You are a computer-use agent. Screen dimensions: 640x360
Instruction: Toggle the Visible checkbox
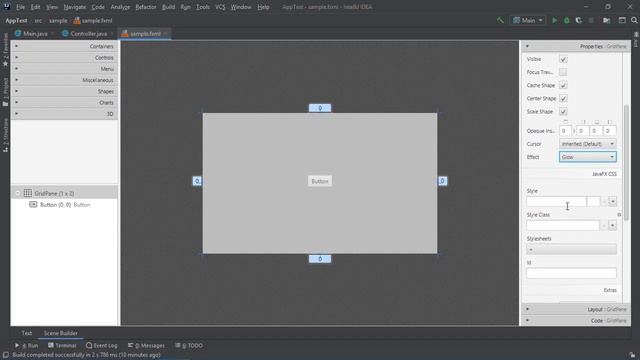click(x=563, y=59)
